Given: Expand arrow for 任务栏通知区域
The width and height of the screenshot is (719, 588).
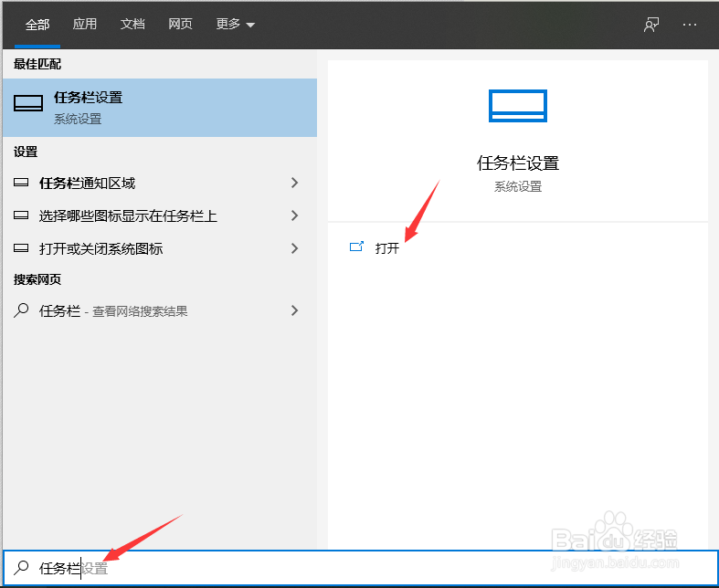Looking at the screenshot, I should [295, 183].
